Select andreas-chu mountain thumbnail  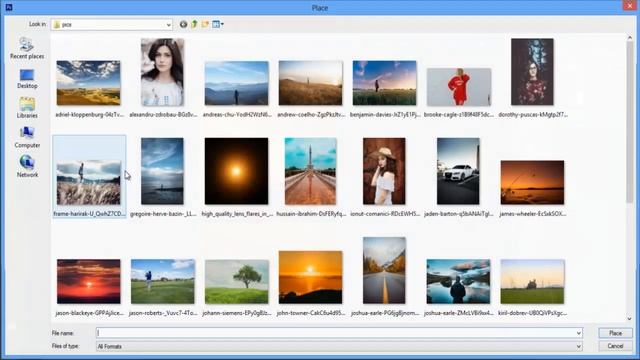coord(236,83)
